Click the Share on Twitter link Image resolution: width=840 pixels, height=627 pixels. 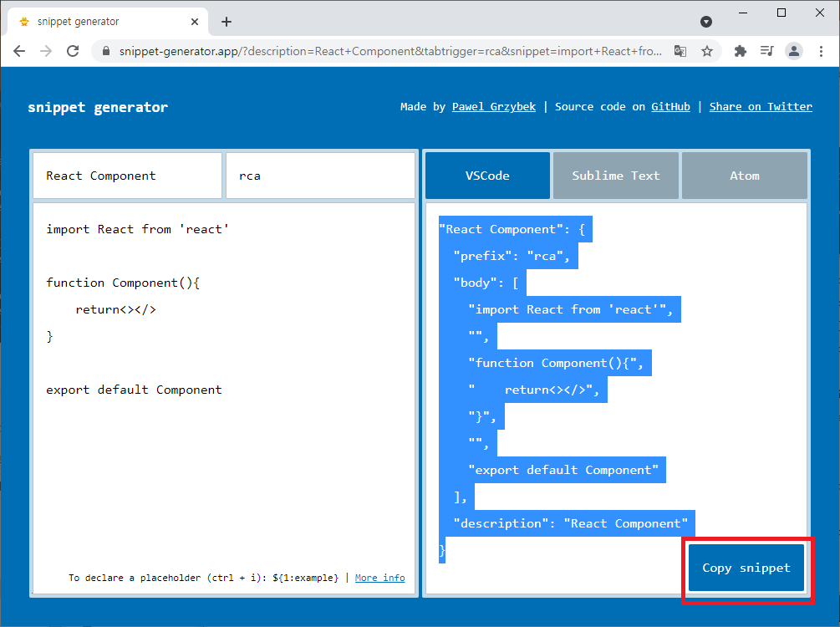coord(761,107)
